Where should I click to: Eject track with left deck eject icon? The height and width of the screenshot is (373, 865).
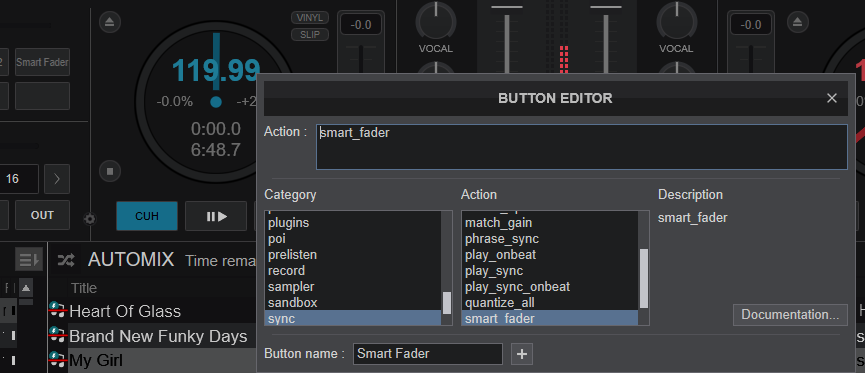click(x=110, y=23)
